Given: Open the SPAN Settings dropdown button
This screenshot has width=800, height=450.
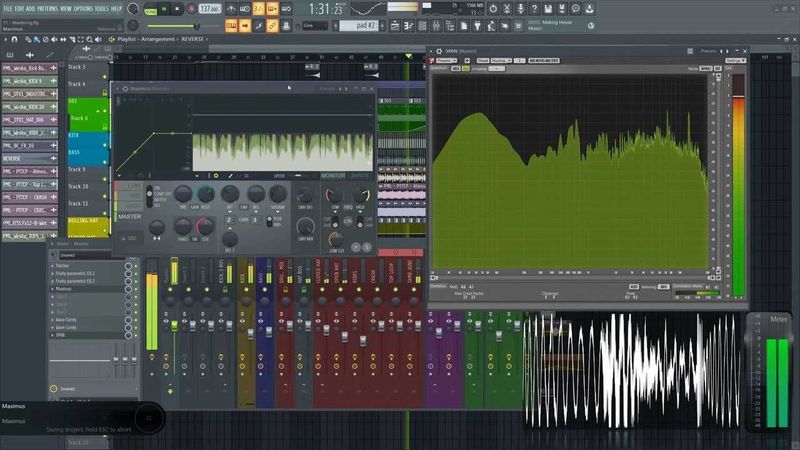Looking at the screenshot, I should [736, 61].
